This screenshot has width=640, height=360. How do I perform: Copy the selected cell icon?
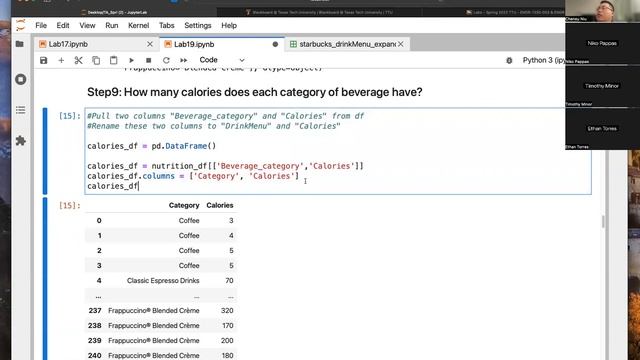coord(96,60)
